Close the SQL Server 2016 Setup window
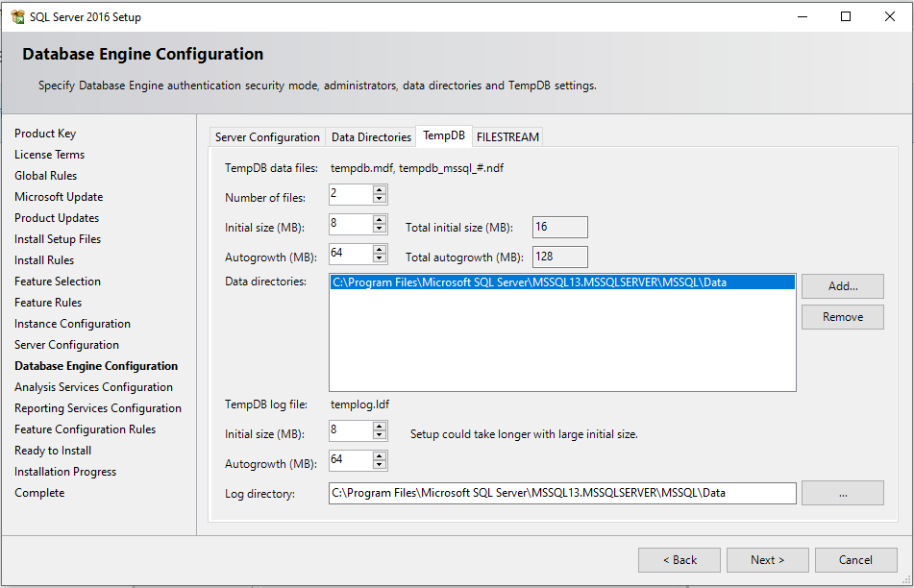The height and width of the screenshot is (588, 914). click(890, 17)
